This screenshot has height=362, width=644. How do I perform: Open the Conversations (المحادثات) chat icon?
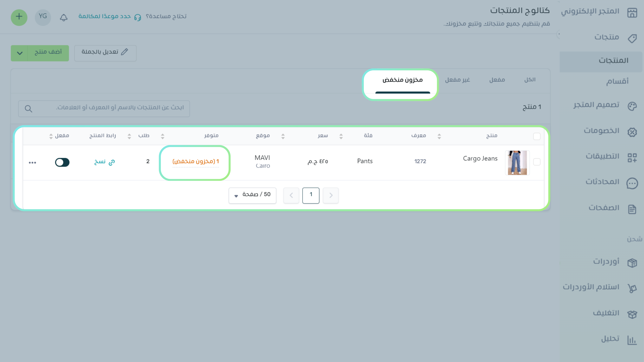point(632,183)
